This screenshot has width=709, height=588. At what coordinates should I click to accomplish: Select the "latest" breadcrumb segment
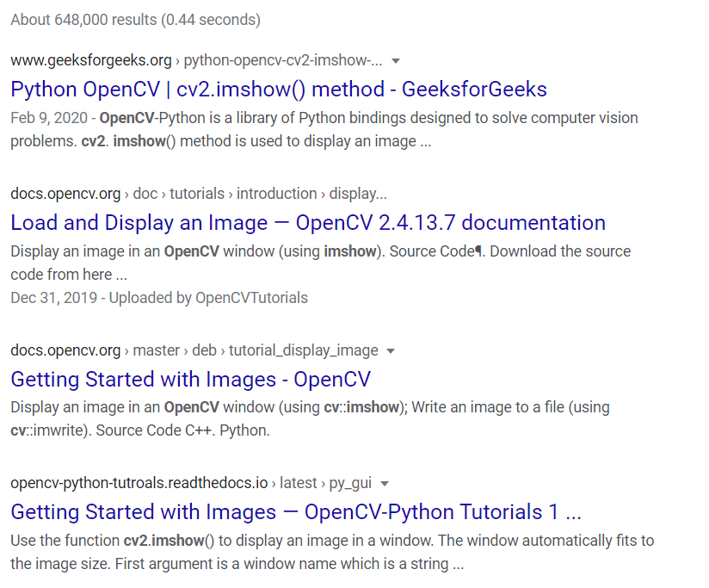[x=298, y=483]
